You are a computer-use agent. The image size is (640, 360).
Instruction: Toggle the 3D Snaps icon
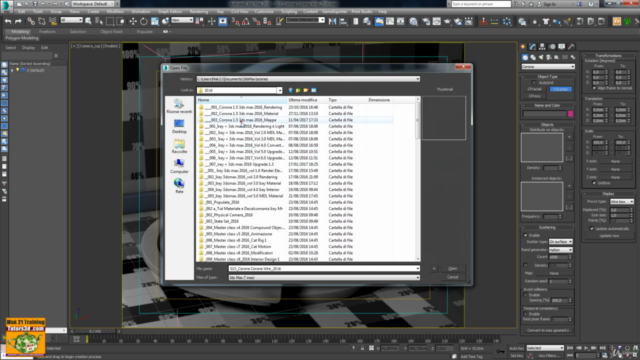[236, 21]
